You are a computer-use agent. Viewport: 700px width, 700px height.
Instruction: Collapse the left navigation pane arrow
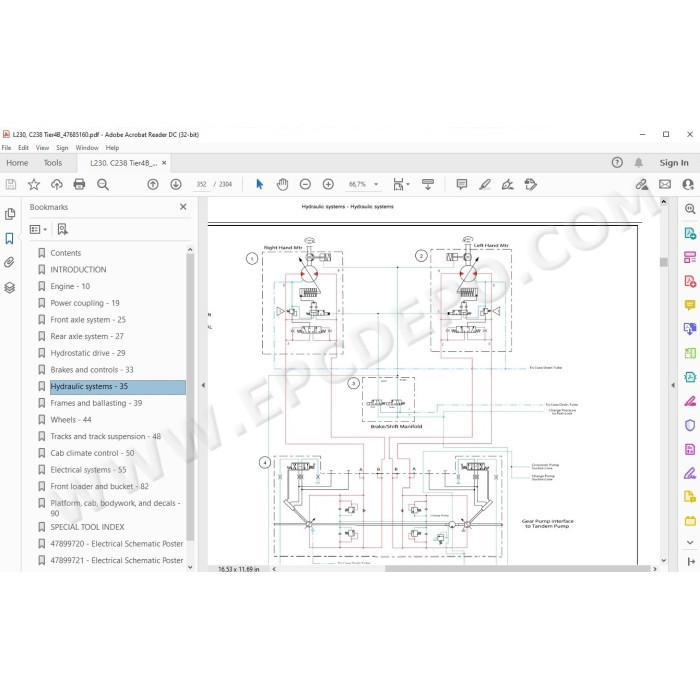click(203, 385)
